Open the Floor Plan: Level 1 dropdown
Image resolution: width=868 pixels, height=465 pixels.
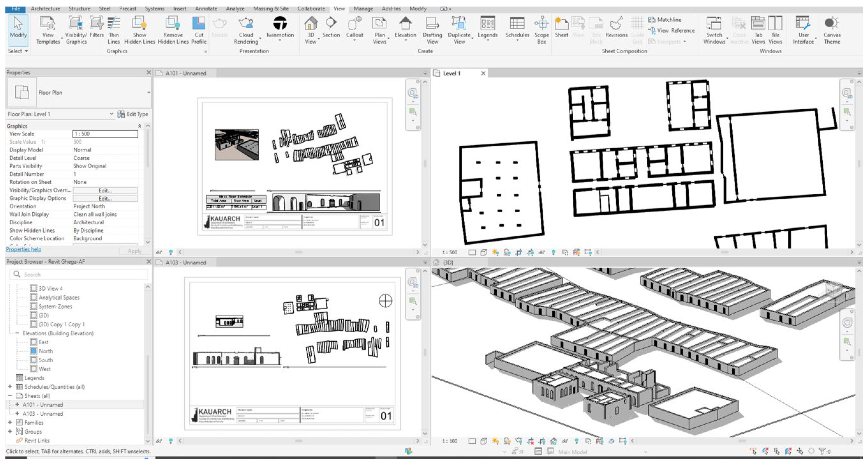[x=111, y=114]
